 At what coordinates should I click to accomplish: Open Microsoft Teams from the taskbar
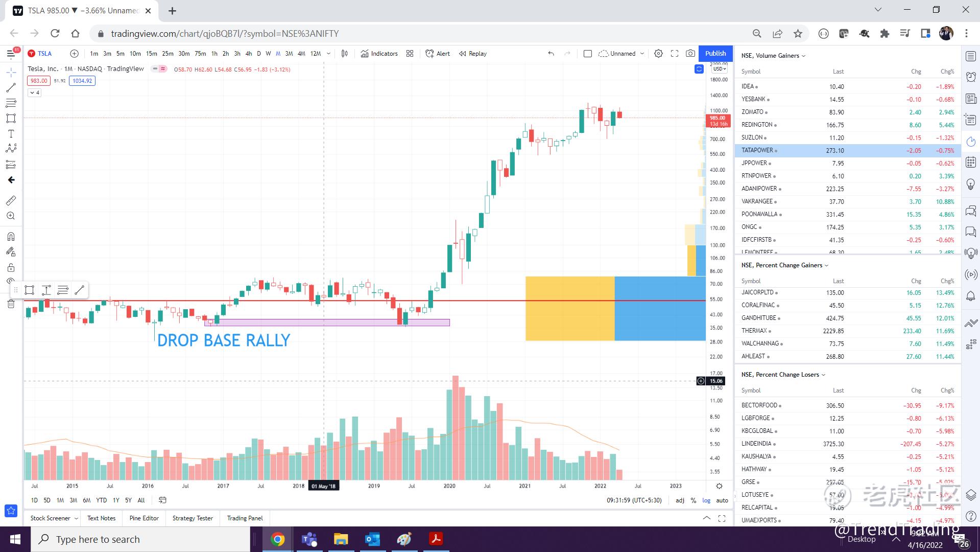coord(309,539)
